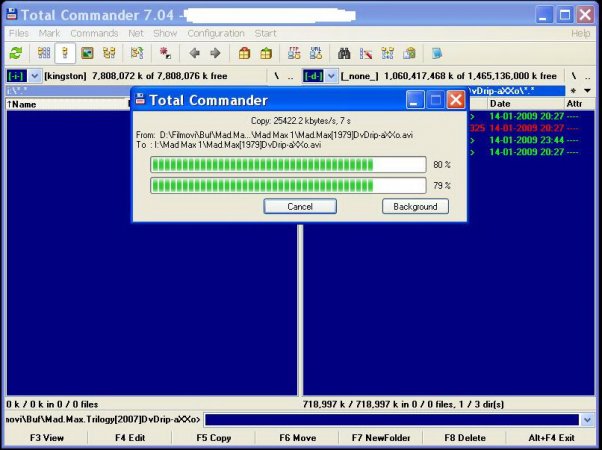Click the Alt+F4 Exit button
602x450 pixels.
(x=551, y=438)
